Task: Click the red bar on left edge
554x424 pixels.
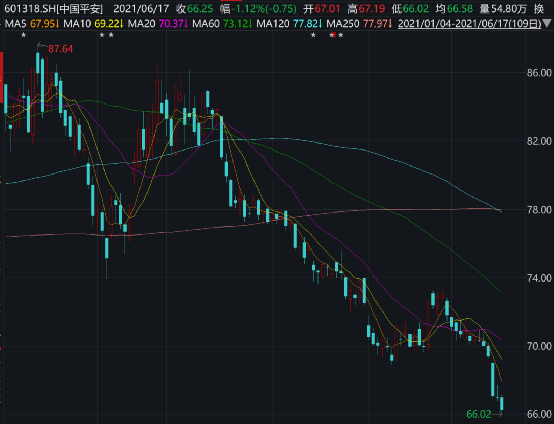Action: (x=1, y=77)
